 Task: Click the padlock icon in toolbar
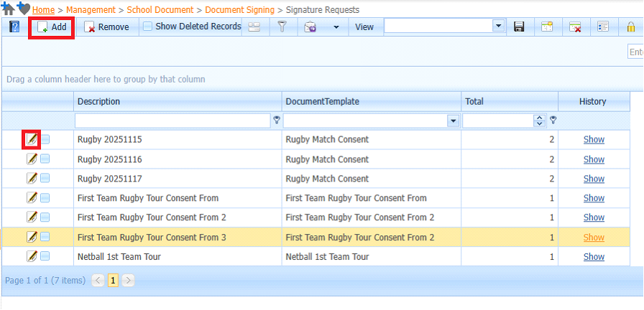[x=630, y=27]
